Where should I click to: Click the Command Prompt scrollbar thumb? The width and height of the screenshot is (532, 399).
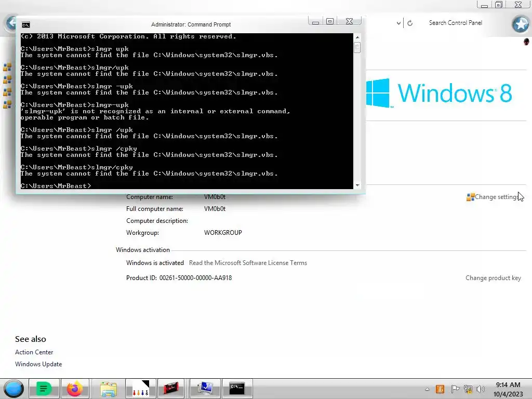tap(357, 47)
